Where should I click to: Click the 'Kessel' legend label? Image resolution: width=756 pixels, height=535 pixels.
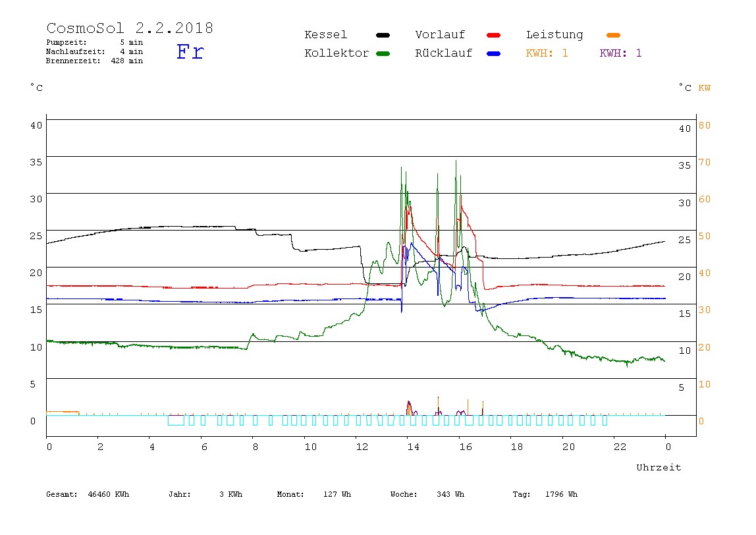[x=325, y=35]
